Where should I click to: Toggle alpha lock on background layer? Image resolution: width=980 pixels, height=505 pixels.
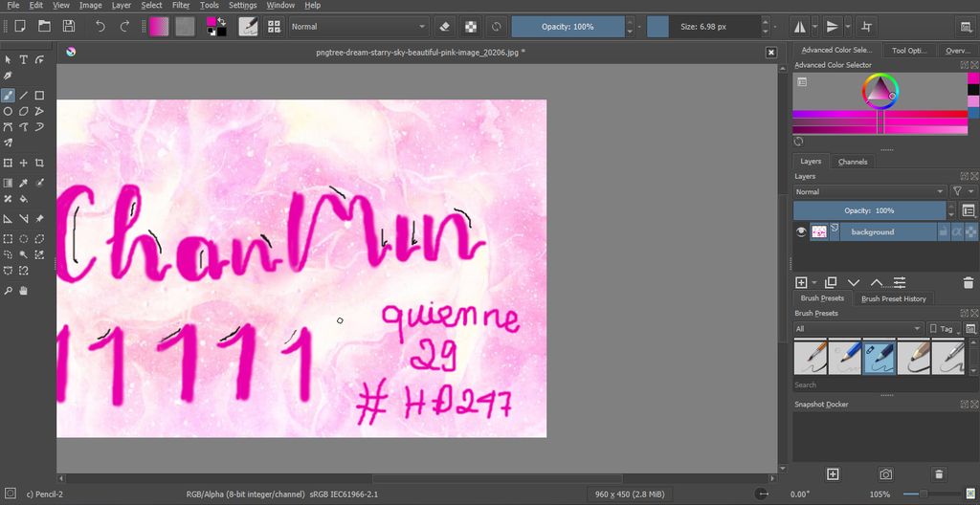point(970,231)
